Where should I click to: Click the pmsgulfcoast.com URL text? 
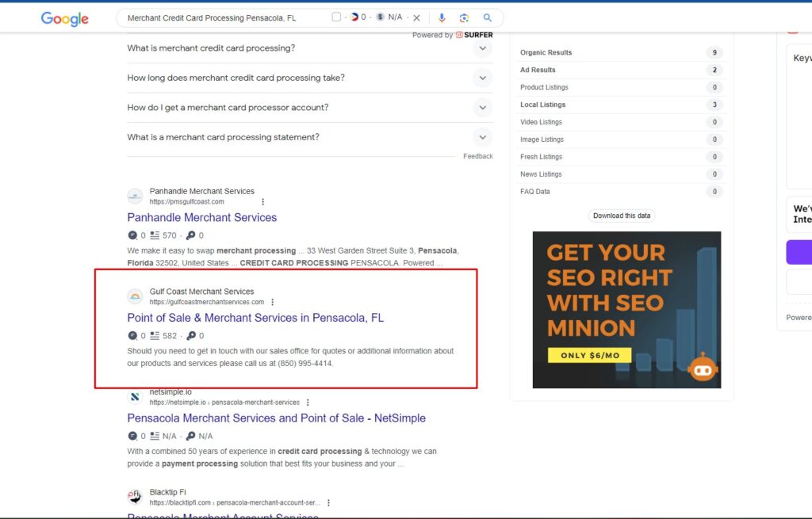click(x=187, y=202)
